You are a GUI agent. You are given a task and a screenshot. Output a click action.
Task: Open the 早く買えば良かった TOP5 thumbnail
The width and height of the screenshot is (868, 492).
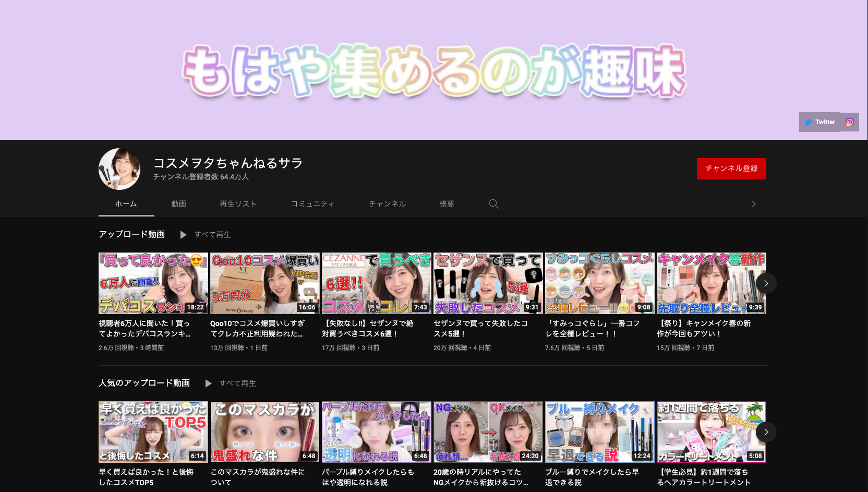click(x=153, y=432)
